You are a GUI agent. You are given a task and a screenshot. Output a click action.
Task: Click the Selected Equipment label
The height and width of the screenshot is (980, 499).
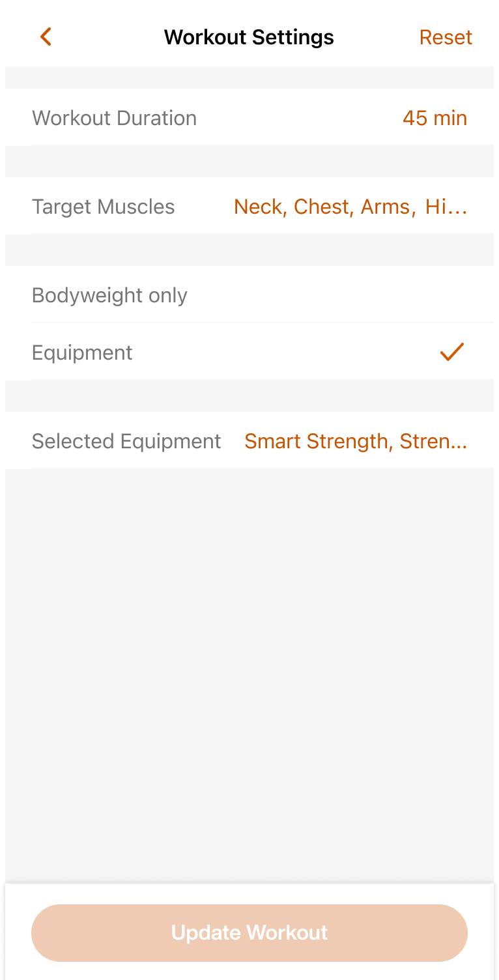point(126,441)
